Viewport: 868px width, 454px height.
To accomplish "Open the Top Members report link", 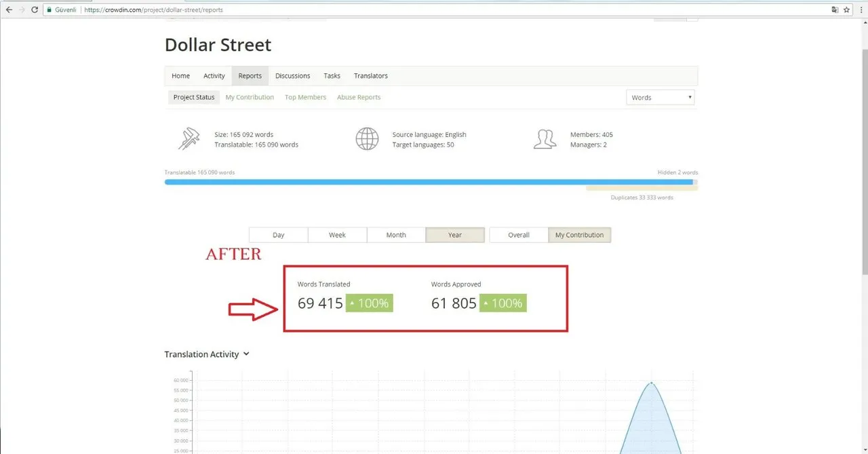I will coord(305,97).
